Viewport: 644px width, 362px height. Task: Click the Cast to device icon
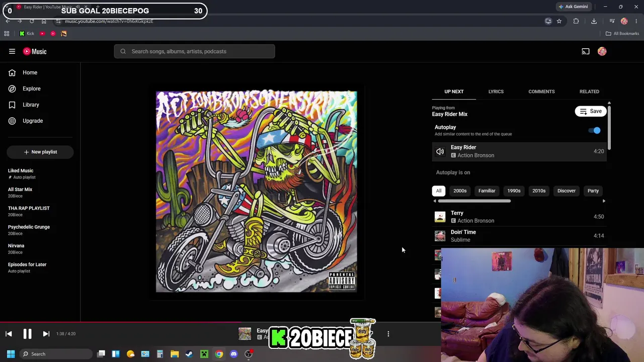(x=586, y=51)
